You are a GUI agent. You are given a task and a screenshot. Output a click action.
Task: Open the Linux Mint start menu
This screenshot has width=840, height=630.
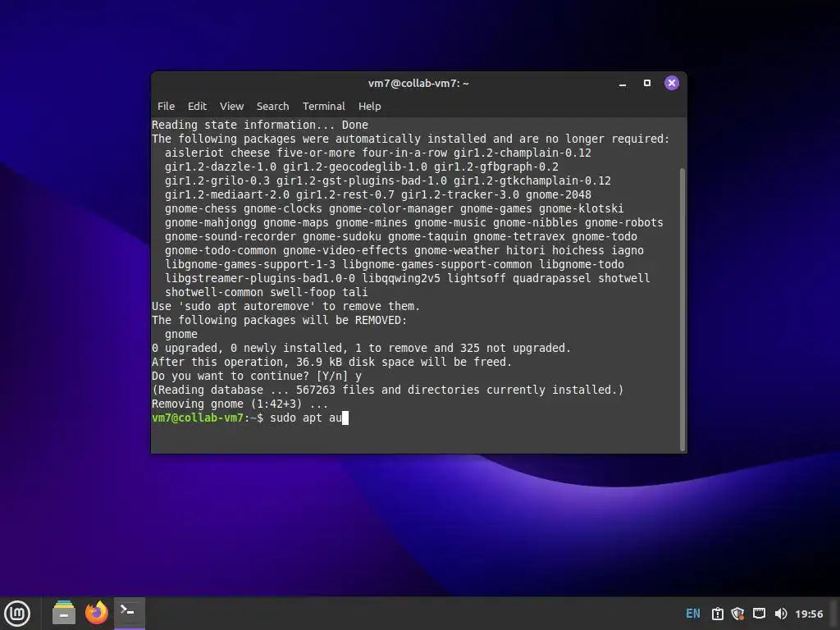[17, 614]
